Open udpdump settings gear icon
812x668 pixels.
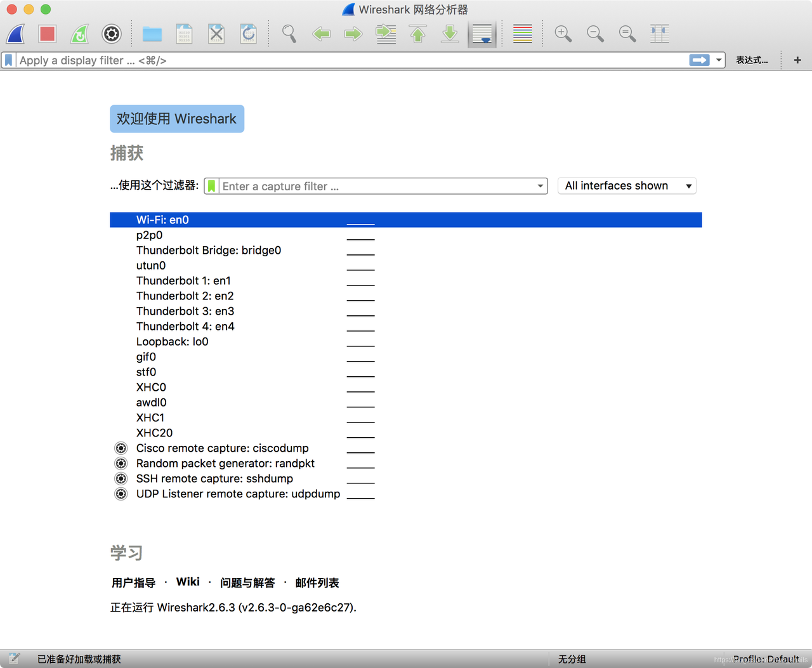[121, 494]
